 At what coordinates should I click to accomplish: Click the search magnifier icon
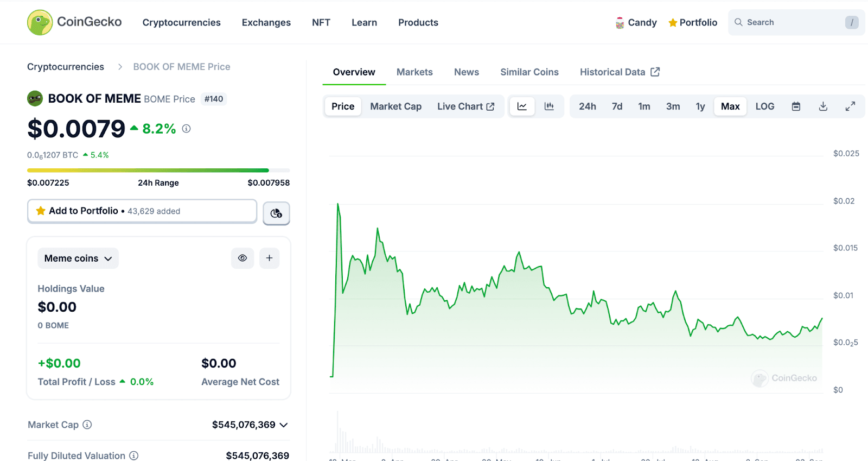(x=738, y=22)
